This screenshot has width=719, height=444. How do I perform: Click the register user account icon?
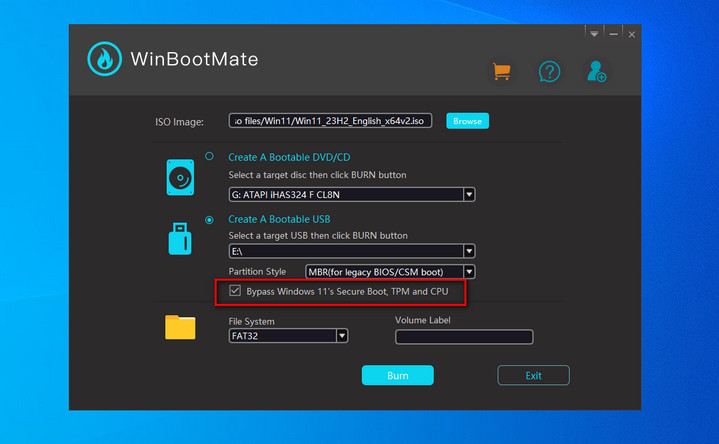point(597,72)
